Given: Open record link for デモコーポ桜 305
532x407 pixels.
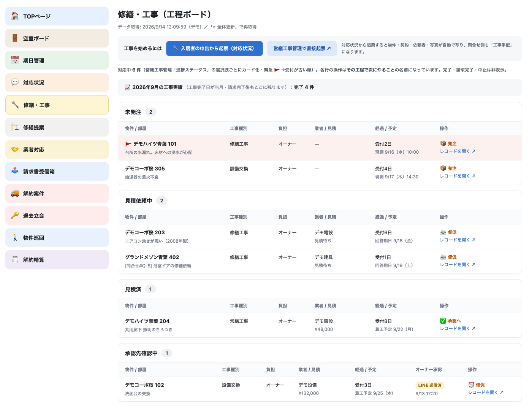Looking at the screenshot, I should click(458, 176).
